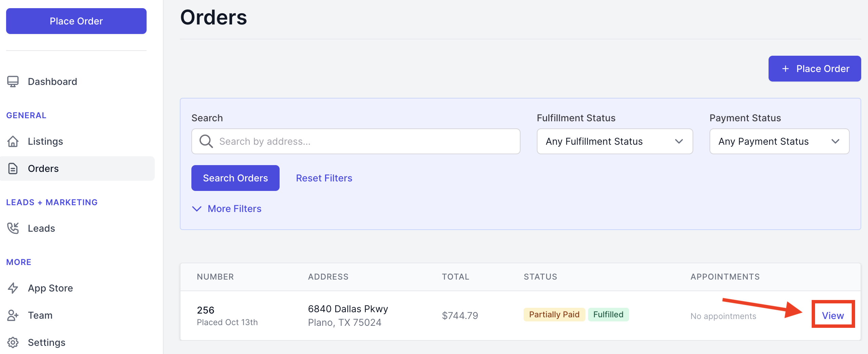Open the Any Fulfillment Status dropdown

point(615,141)
